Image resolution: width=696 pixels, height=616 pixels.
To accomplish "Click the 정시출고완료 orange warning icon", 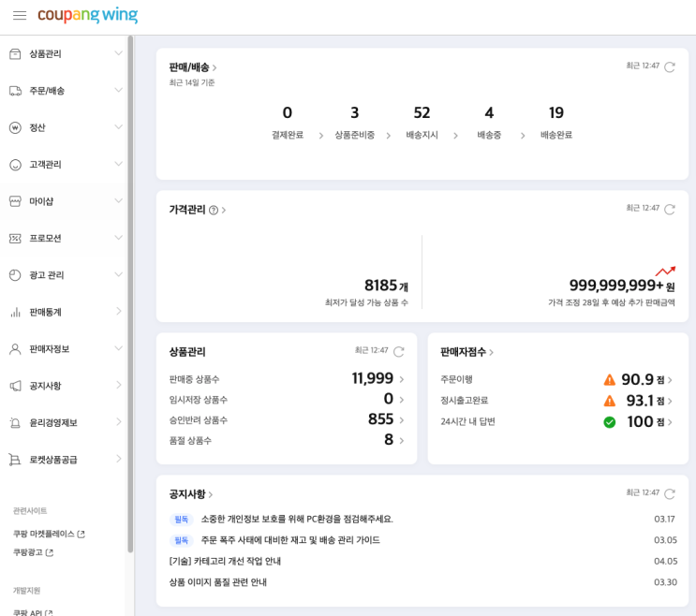I will coord(610,401).
